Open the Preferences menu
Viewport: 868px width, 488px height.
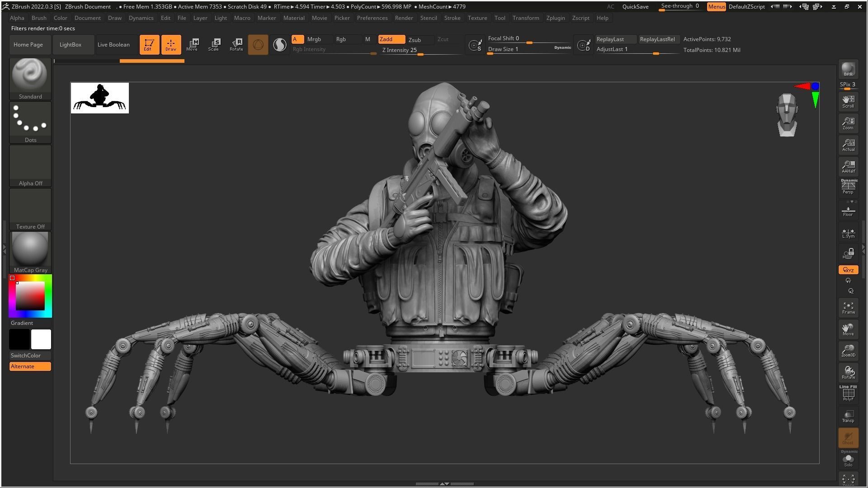point(372,18)
